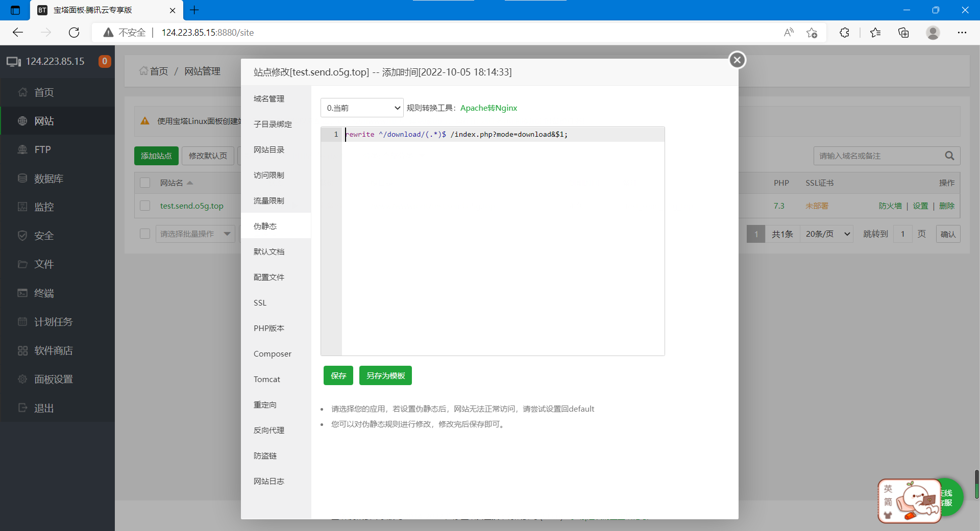Click the green 保存 button
Viewport: 980px width, 531px height.
(x=338, y=376)
